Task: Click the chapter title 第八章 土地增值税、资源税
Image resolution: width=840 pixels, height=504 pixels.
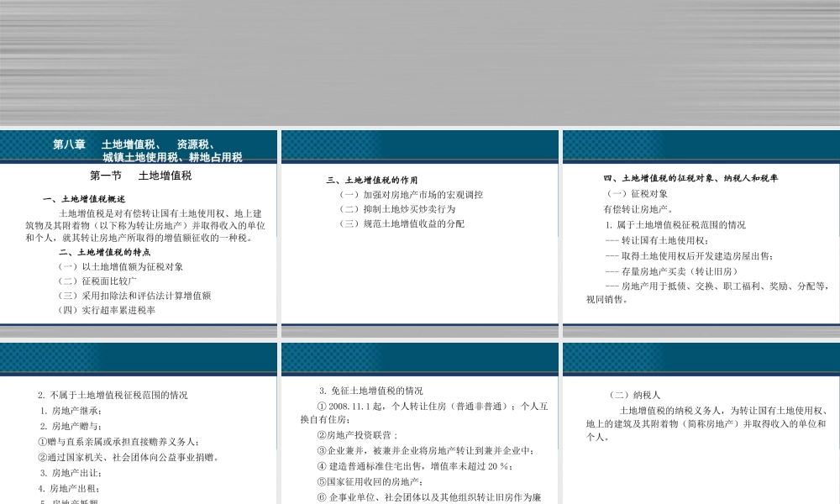Action: [x=147, y=144]
